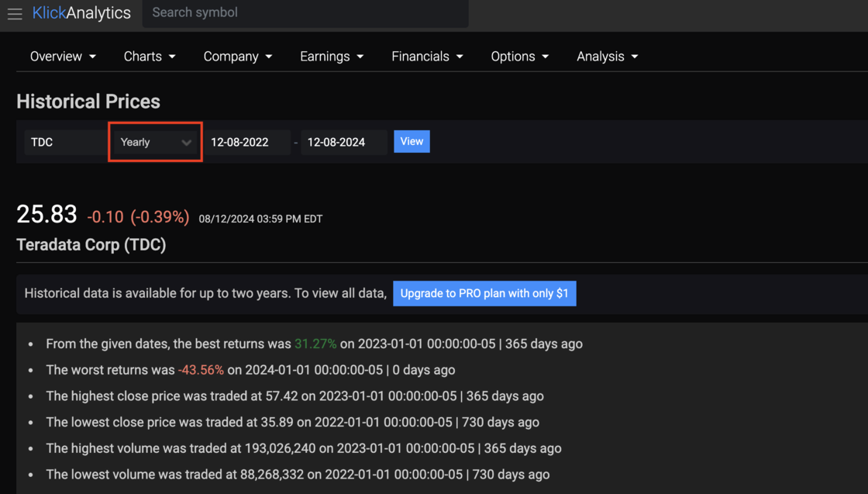Image resolution: width=868 pixels, height=494 pixels.
Task: Click the start date 12-08-2022 field
Action: (247, 143)
